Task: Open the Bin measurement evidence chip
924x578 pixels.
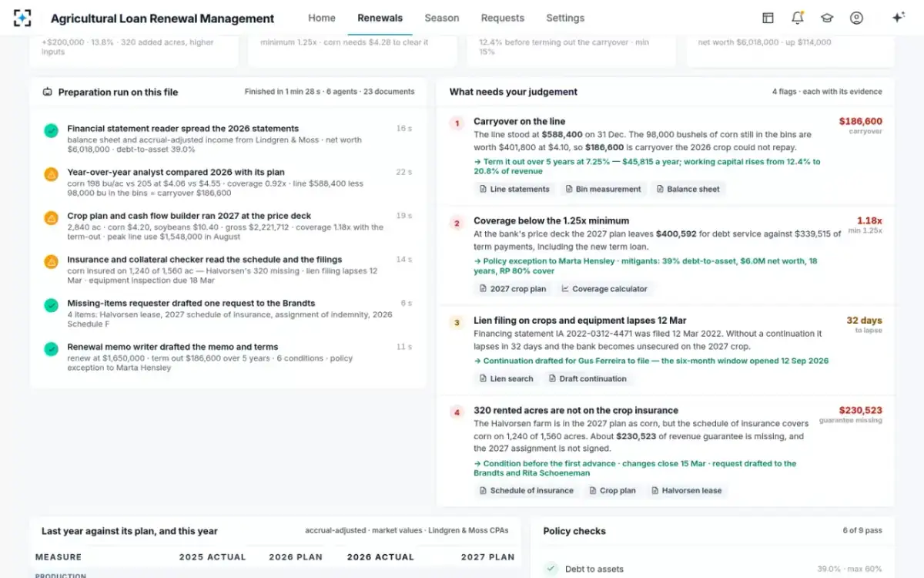Action: [x=603, y=189]
